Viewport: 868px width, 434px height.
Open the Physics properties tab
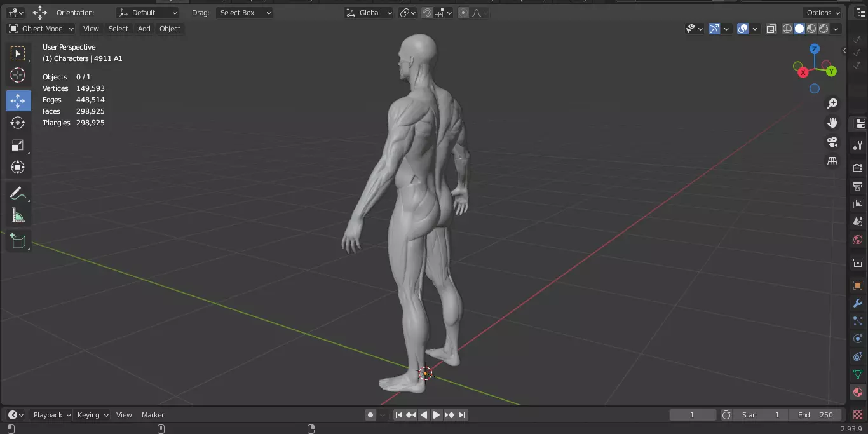[x=858, y=339]
